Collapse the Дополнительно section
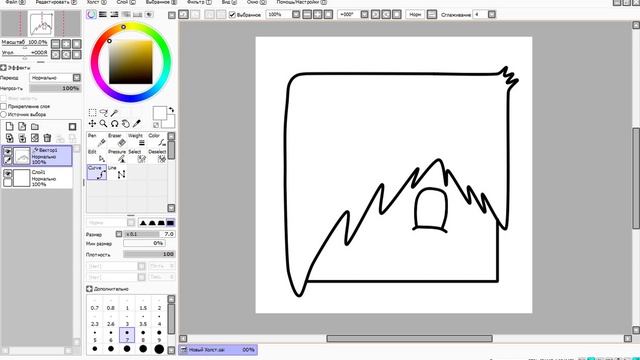The height and width of the screenshot is (360, 640). [x=89, y=289]
